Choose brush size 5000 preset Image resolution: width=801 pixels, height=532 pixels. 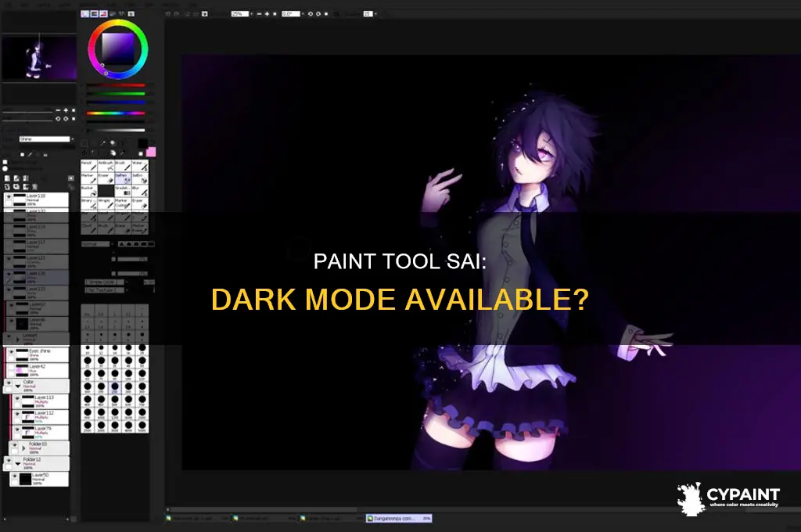pos(142,426)
